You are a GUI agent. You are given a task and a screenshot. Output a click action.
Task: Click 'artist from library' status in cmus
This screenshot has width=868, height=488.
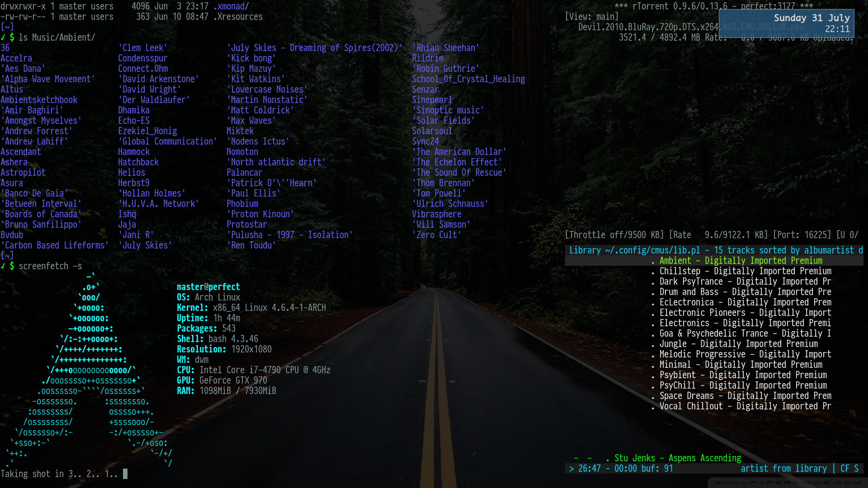783,469
